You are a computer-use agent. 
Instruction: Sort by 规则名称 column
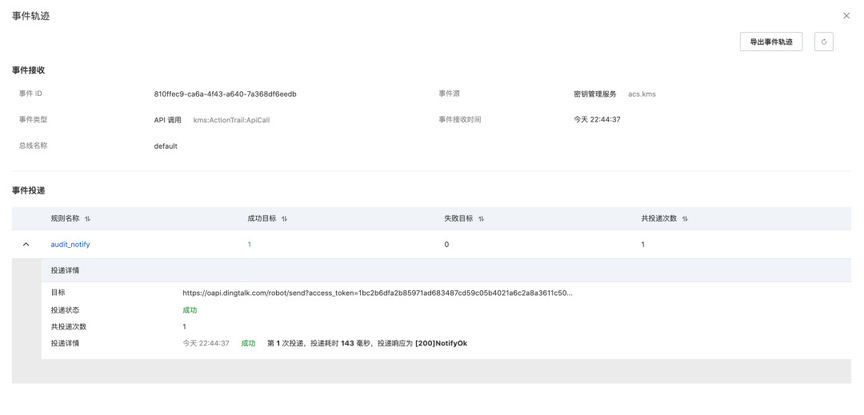88,219
